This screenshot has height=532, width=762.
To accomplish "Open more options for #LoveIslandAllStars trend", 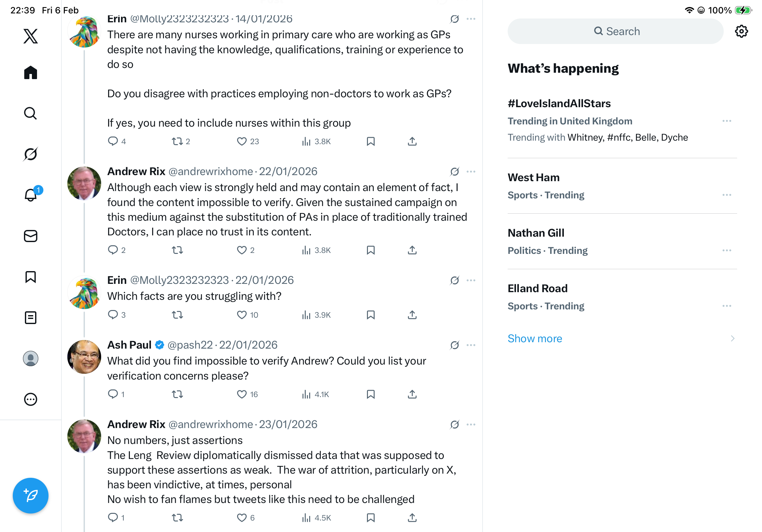I will click(727, 121).
